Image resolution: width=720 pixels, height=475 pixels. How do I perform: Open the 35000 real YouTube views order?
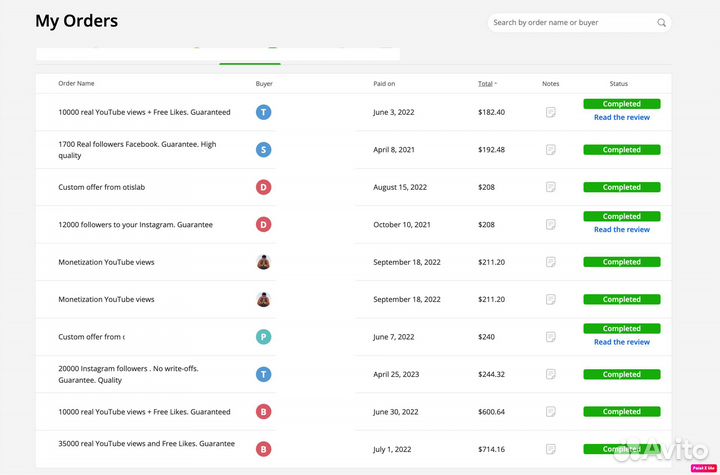(146, 443)
